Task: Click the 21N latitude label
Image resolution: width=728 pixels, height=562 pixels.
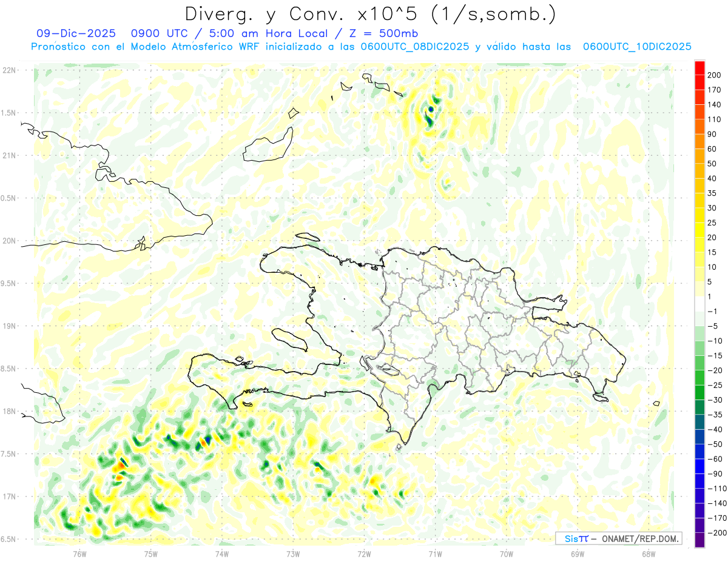Action: tap(9, 155)
